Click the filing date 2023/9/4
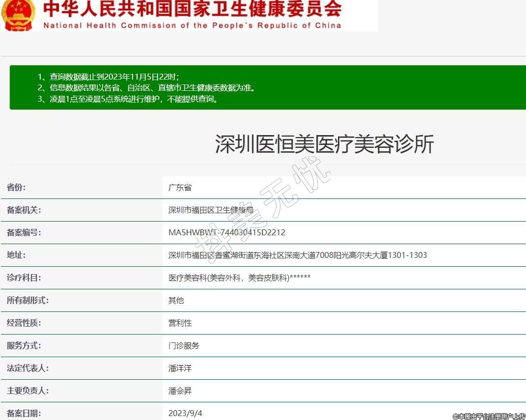The width and height of the screenshot is (526, 420). tap(185, 413)
